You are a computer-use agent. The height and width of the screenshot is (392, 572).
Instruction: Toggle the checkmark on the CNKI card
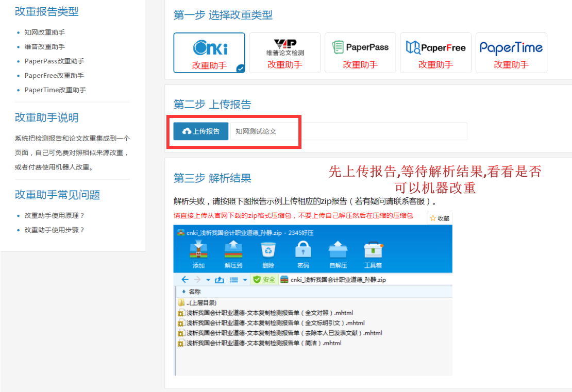[241, 68]
